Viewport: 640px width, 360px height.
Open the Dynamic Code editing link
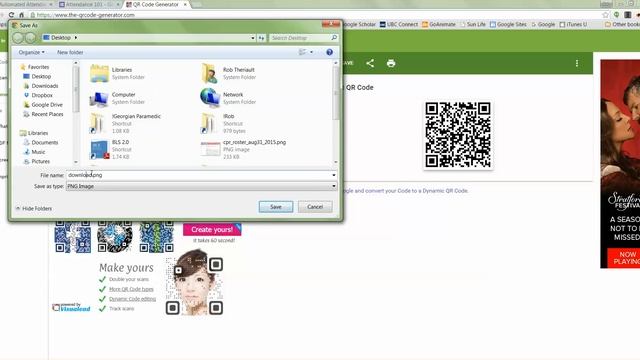(x=133, y=299)
